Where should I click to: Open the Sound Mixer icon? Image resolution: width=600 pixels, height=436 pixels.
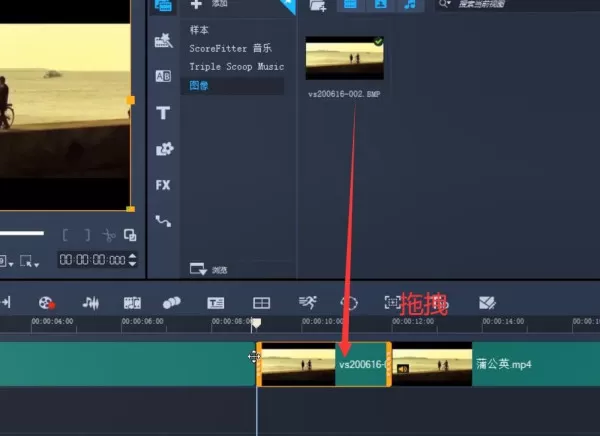(91, 303)
